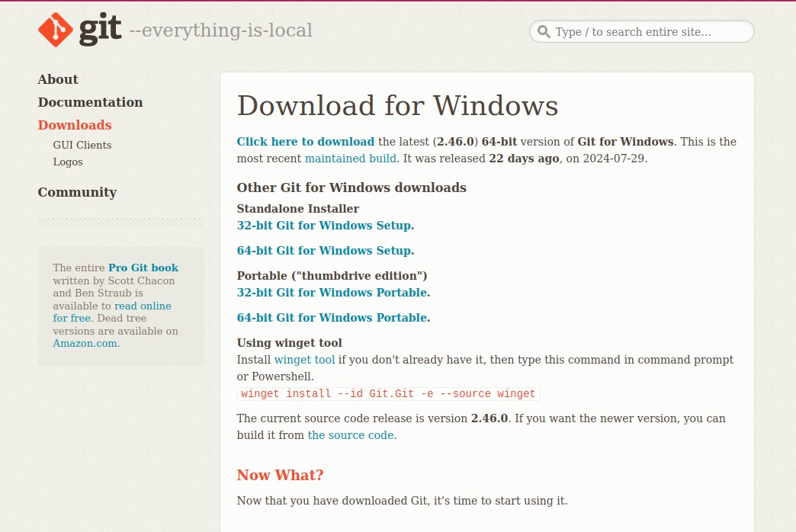Open Logos sub-page
Viewport: 796px width, 532px height.
pos(68,162)
